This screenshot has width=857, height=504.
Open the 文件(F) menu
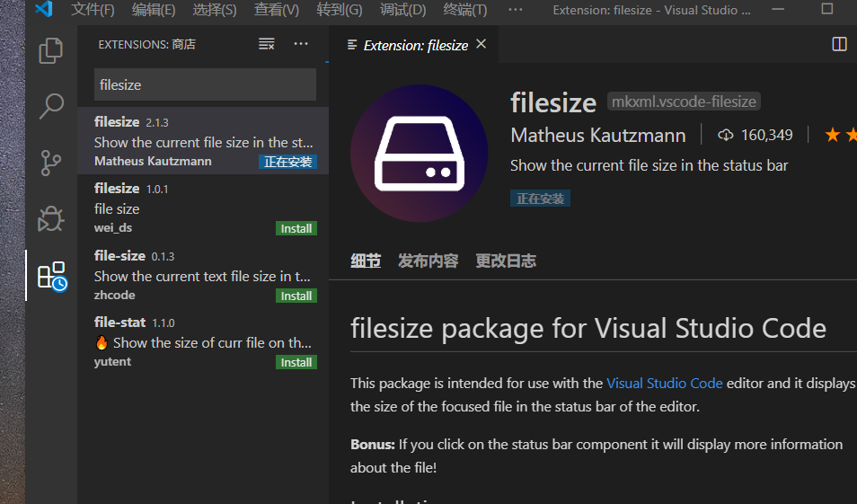pos(93,10)
